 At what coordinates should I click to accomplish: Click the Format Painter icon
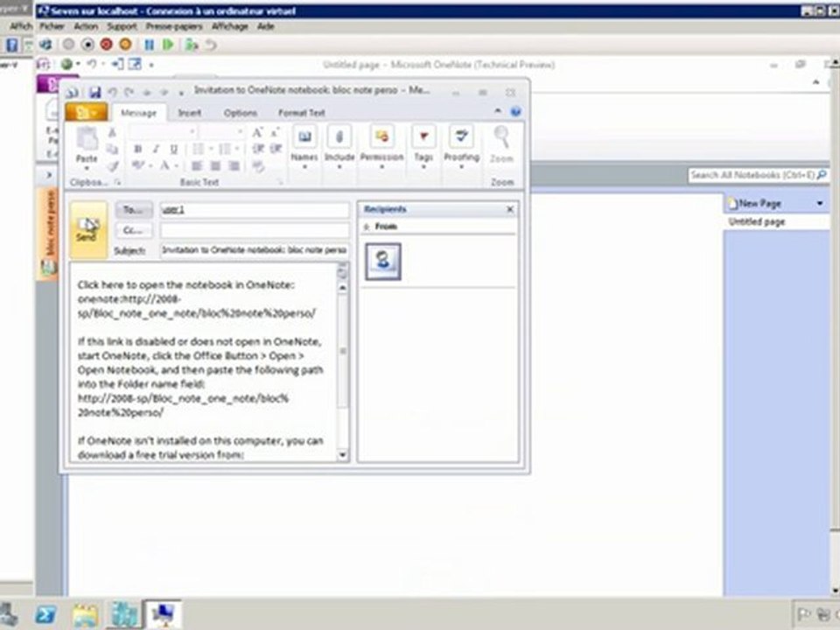pyautogui.click(x=112, y=166)
